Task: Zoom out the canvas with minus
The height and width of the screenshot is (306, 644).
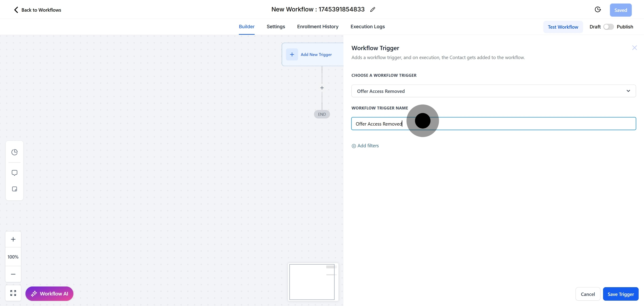Action: click(13, 274)
